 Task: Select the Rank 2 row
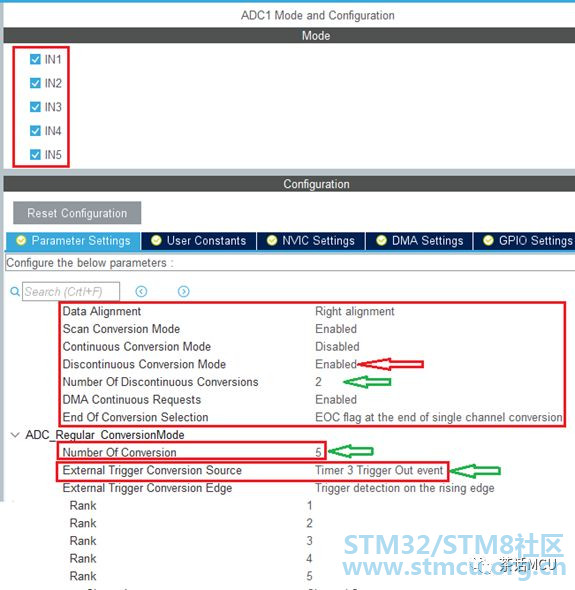[191, 523]
